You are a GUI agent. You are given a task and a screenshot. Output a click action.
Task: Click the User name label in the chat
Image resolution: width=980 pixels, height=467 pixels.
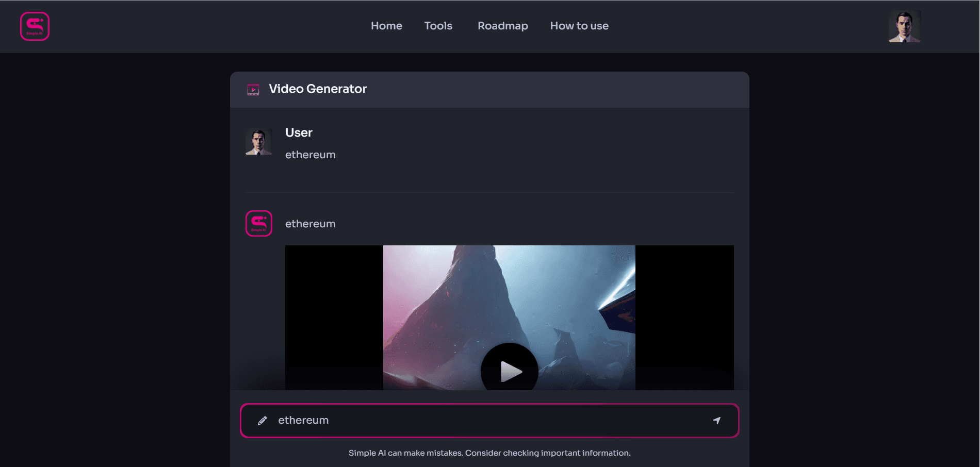298,132
